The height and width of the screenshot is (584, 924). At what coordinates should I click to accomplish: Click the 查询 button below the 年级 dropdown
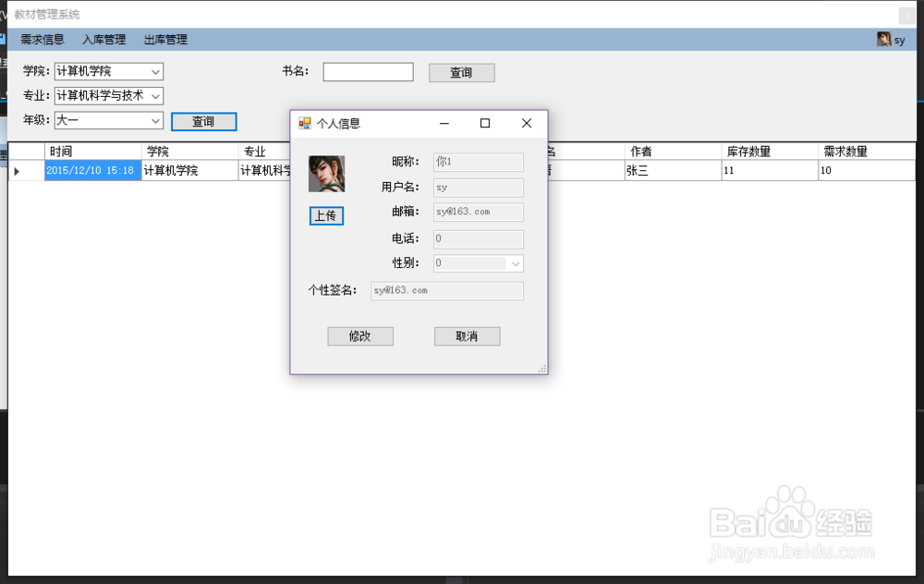[x=203, y=121]
